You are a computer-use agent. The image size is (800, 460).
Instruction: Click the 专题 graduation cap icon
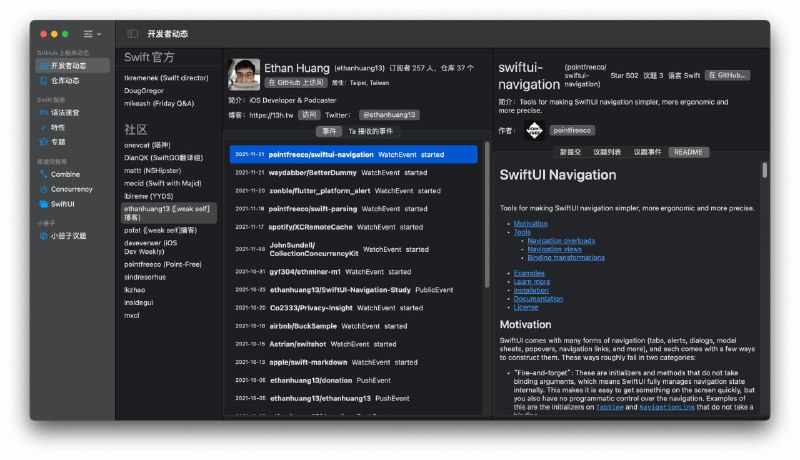pyautogui.click(x=44, y=142)
